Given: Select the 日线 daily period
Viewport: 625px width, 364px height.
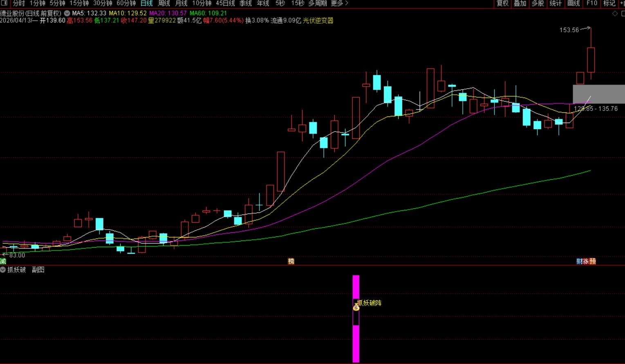Looking at the screenshot, I should tap(146, 3).
